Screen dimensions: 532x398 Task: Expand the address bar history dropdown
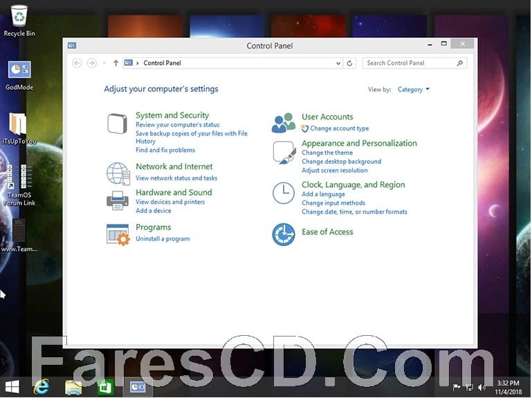338,63
